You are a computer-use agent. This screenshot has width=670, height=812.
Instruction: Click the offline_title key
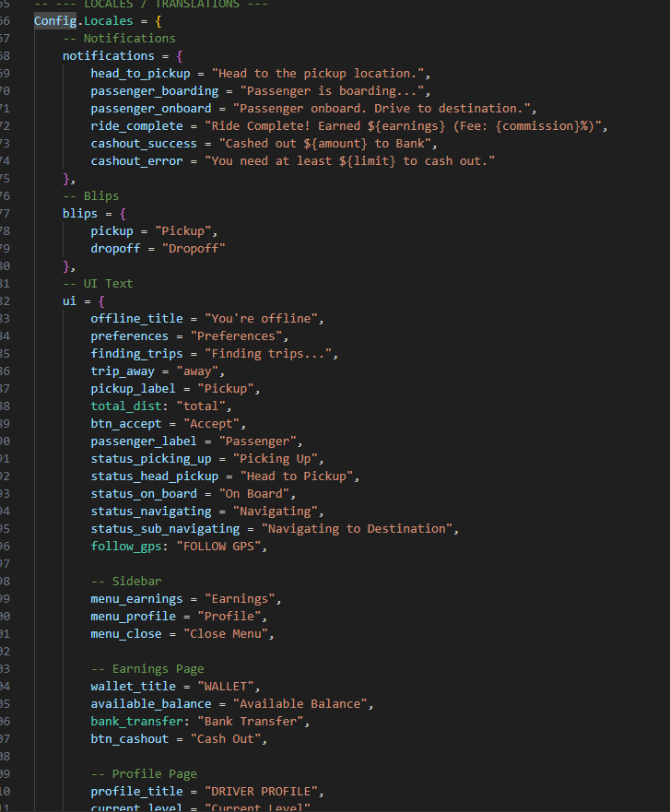(136, 319)
